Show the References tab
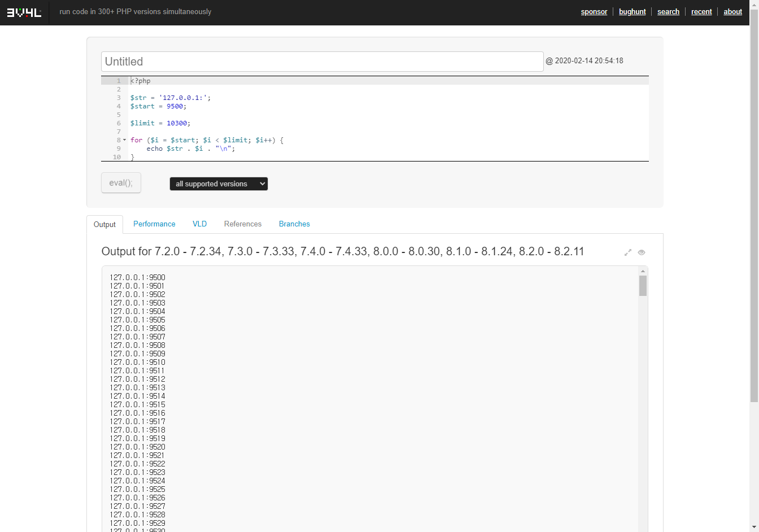The height and width of the screenshot is (532, 759). [243, 224]
